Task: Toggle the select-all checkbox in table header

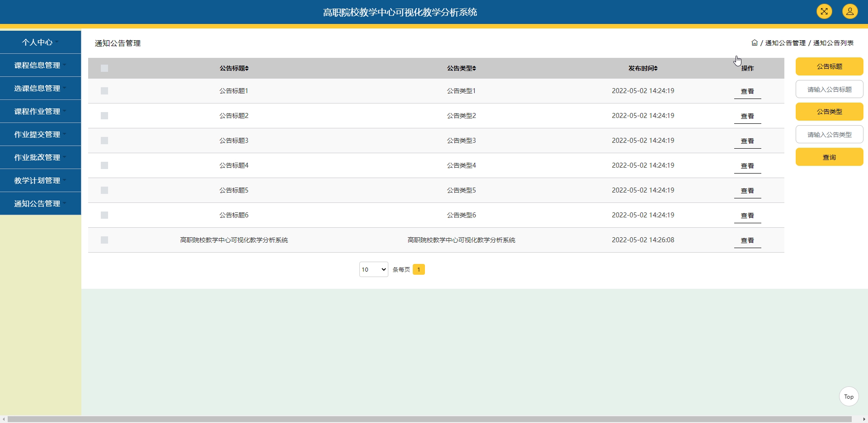Action: (x=104, y=68)
